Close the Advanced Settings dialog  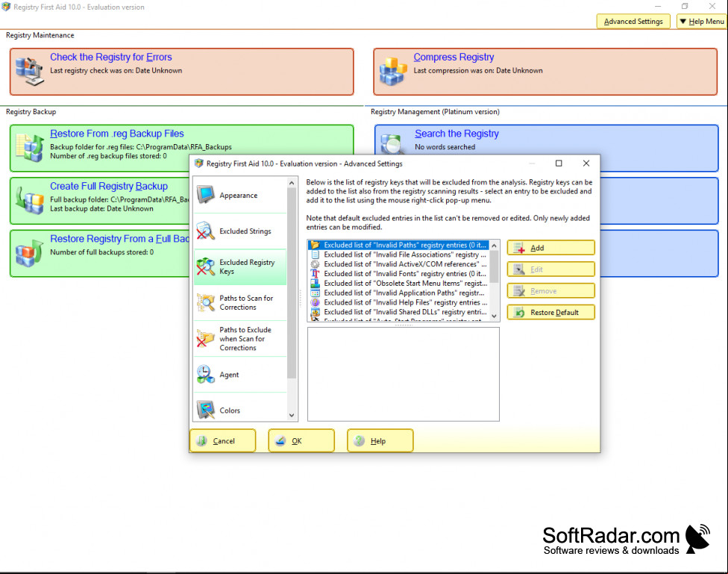[x=586, y=163]
